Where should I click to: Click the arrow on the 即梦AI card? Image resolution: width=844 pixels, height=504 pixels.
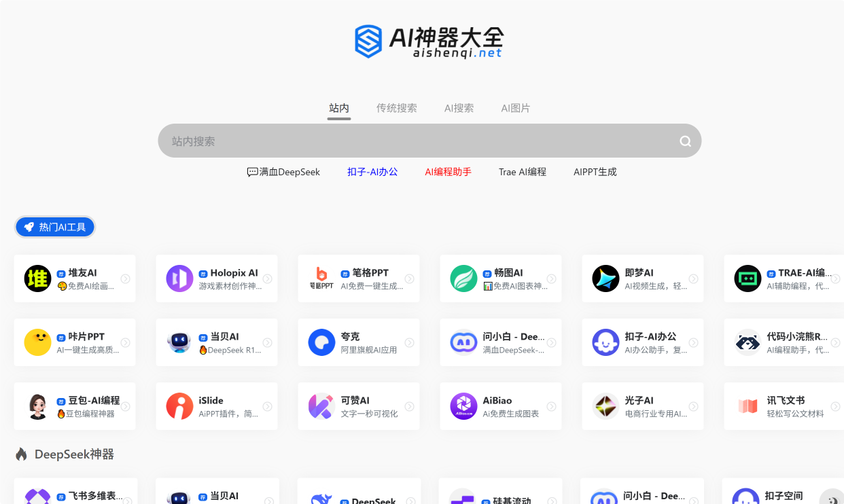pos(694,279)
